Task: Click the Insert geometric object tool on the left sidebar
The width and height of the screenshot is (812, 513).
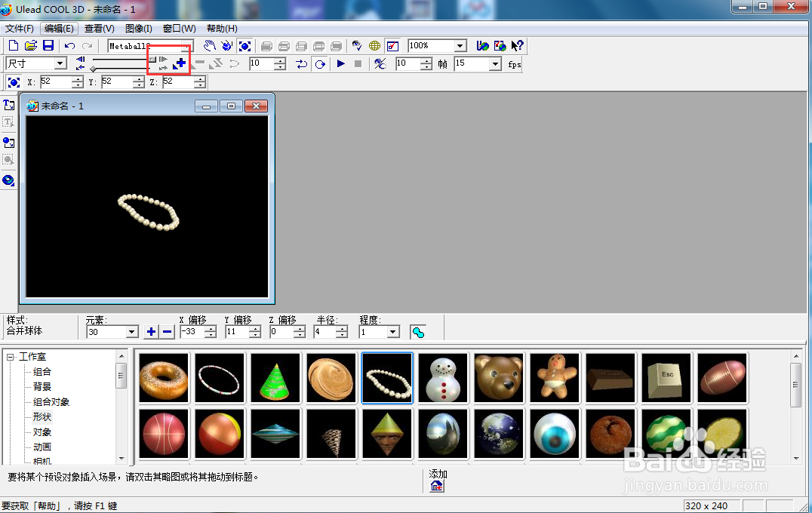Action: [8, 180]
